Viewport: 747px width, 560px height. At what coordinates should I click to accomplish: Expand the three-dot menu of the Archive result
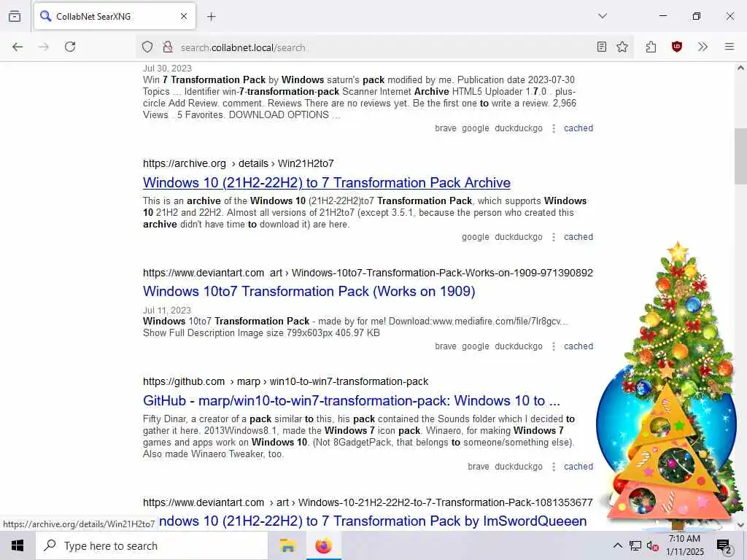(554, 237)
